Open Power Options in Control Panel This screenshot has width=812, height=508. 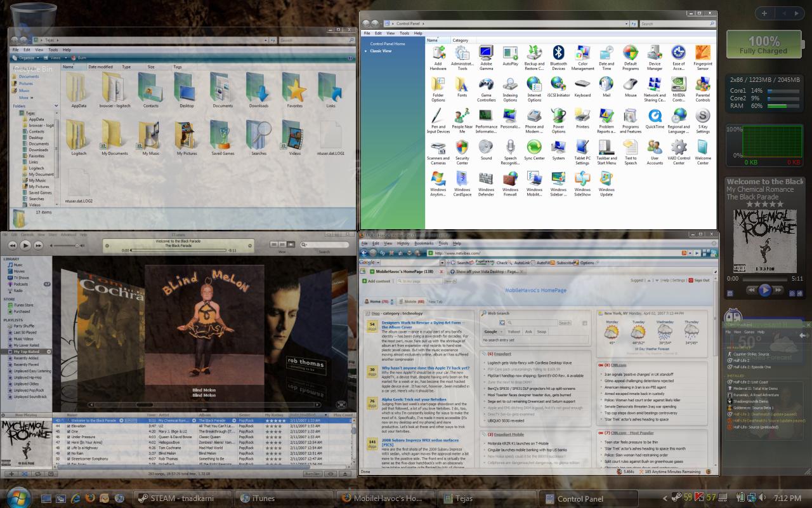pos(558,121)
